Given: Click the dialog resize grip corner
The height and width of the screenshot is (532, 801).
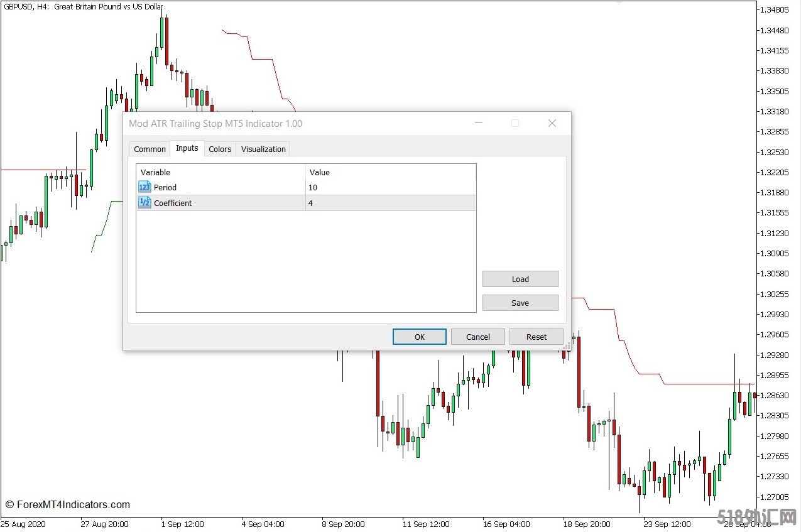Looking at the screenshot, I should pos(567,345).
